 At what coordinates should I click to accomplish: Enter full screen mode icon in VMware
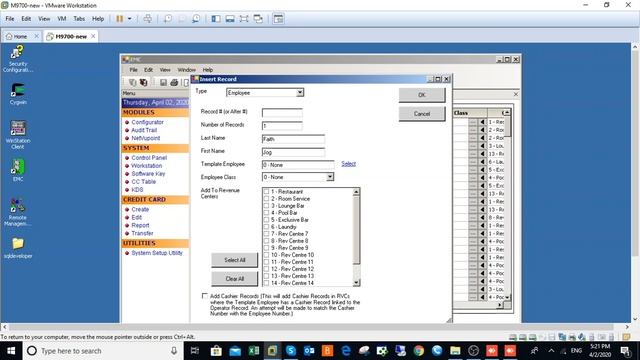[x=244, y=19]
